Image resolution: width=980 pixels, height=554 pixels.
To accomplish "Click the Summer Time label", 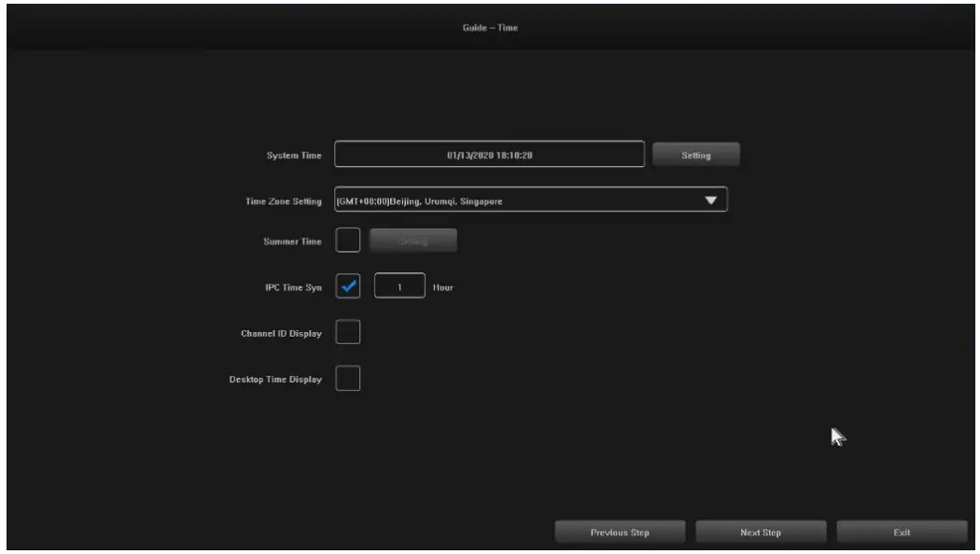I will [x=292, y=242].
